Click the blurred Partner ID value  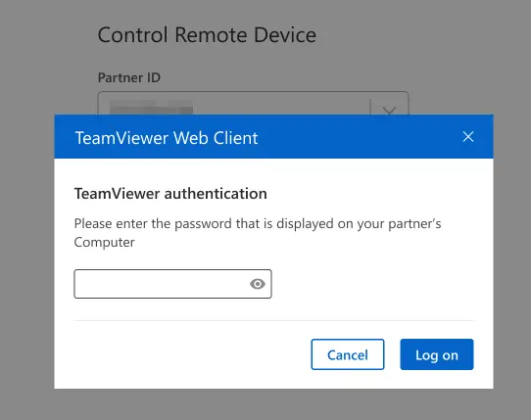(x=152, y=108)
